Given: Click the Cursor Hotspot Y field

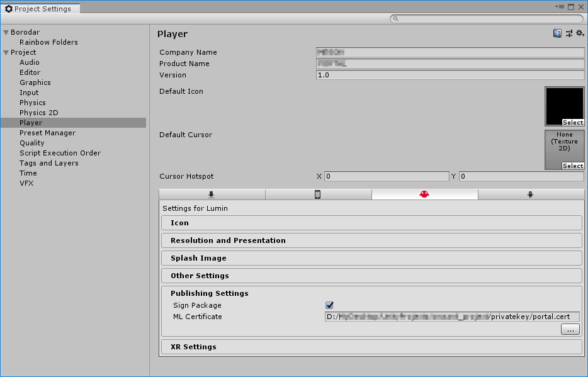Looking at the screenshot, I should (522, 176).
